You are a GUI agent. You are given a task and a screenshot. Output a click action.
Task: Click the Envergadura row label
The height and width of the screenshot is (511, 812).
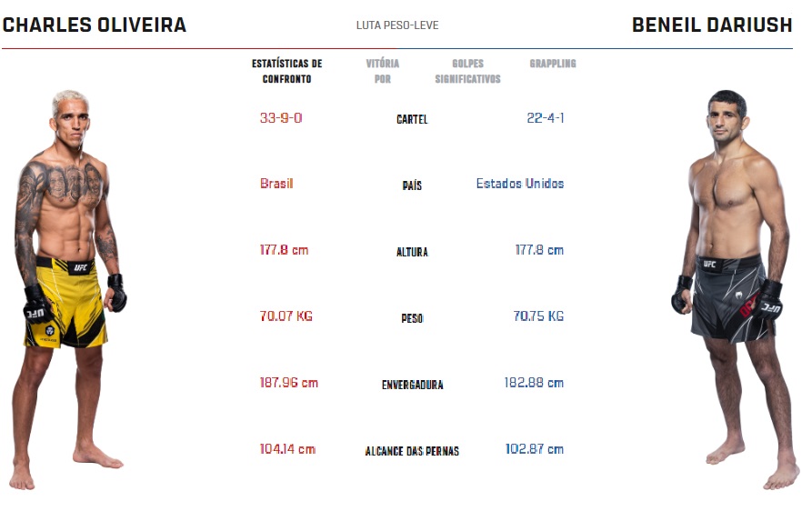pos(412,385)
